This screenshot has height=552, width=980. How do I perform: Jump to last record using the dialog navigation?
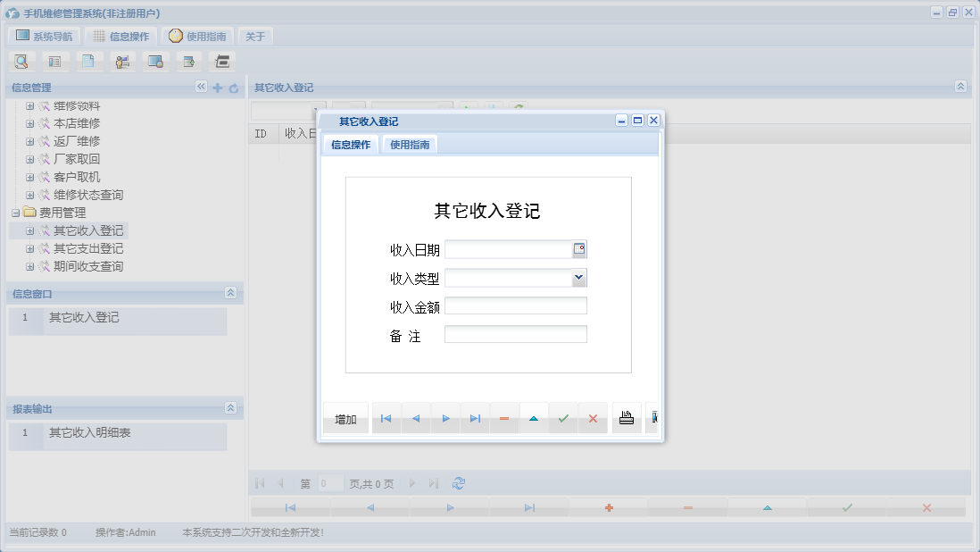(474, 417)
